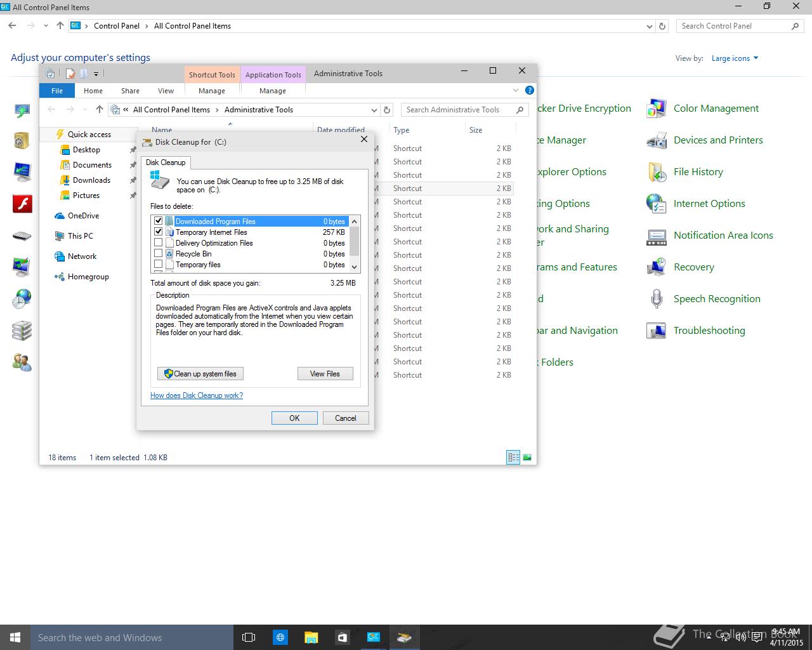The image size is (812, 650).
Task: Switch to the View ribbon tab
Action: point(166,91)
